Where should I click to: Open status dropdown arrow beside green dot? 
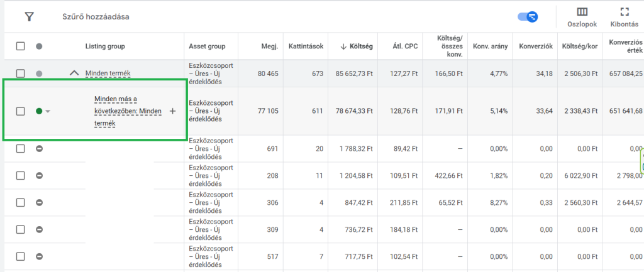pyautogui.click(x=48, y=112)
